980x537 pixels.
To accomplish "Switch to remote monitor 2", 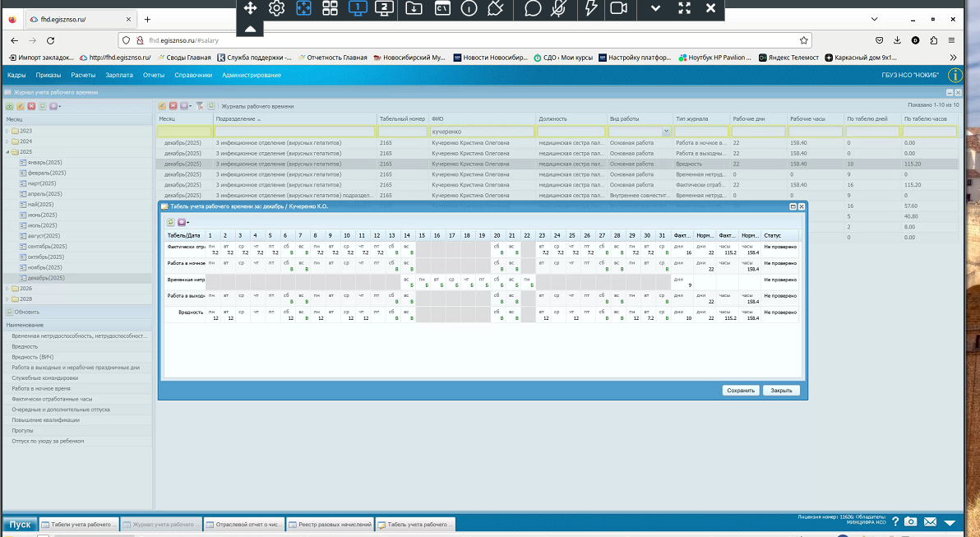I will pos(385,8).
